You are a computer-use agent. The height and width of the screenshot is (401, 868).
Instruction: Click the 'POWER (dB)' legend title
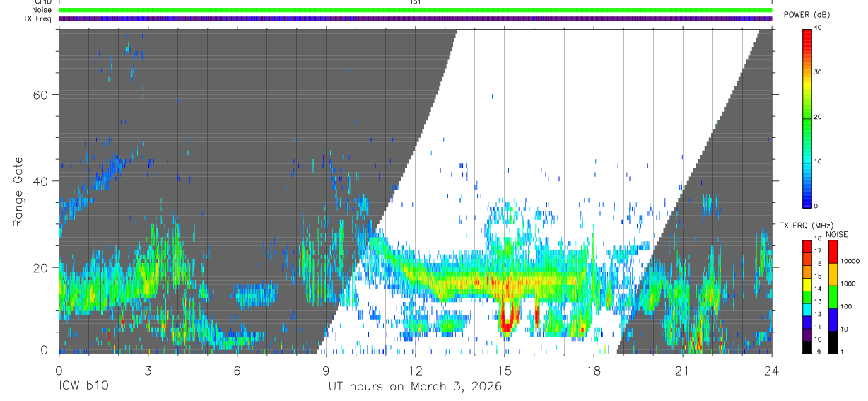[807, 15]
